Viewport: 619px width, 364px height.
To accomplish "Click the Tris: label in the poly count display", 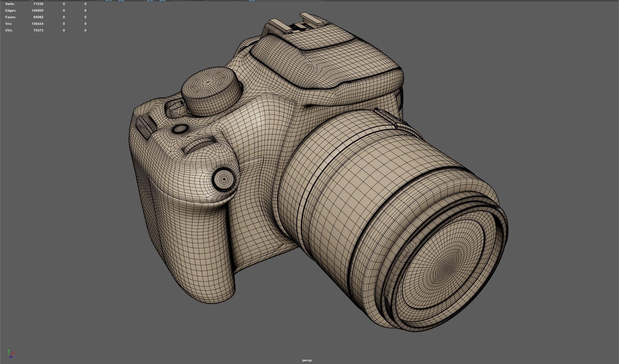I will (x=9, y=24).
